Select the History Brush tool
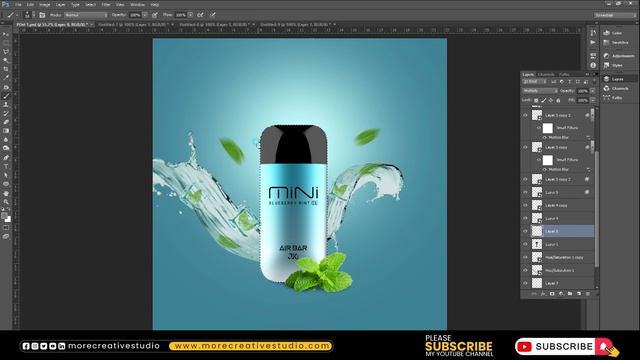The width and height of the screenshot is (640, 360). tap(6, 113)
